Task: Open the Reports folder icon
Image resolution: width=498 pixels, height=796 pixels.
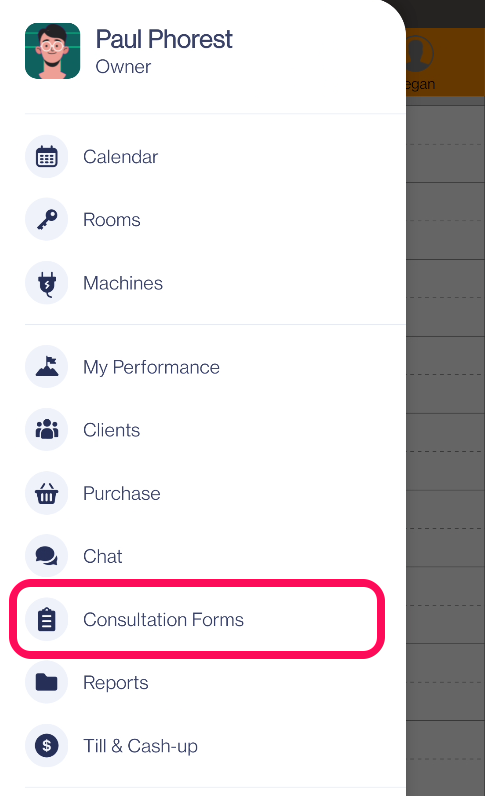Action: [x=46, y=682]
